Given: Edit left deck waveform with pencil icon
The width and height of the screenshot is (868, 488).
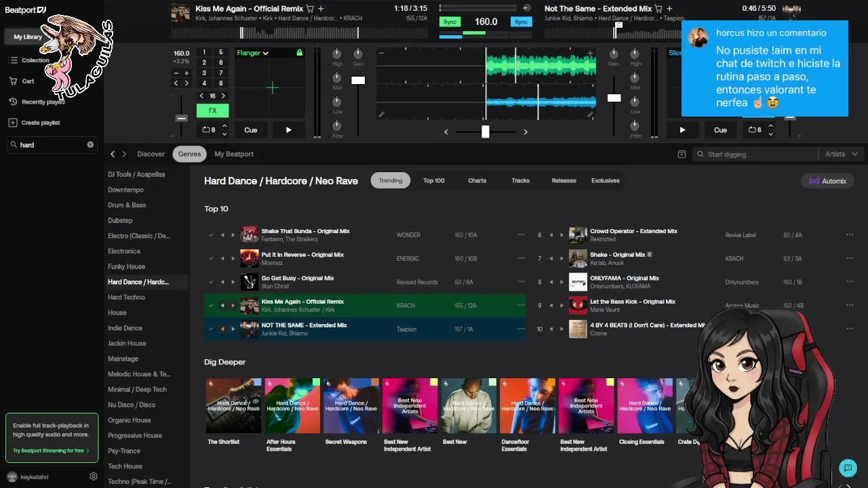Looking at the screenshot, I should tap(381, 115).
